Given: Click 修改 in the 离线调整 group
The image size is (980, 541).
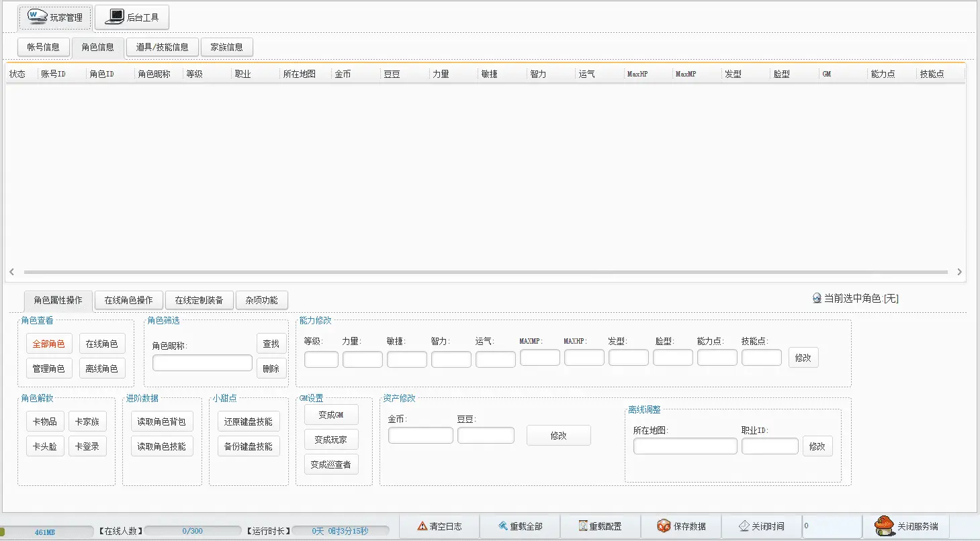Looking at the screenshot, I should (817, 446).
